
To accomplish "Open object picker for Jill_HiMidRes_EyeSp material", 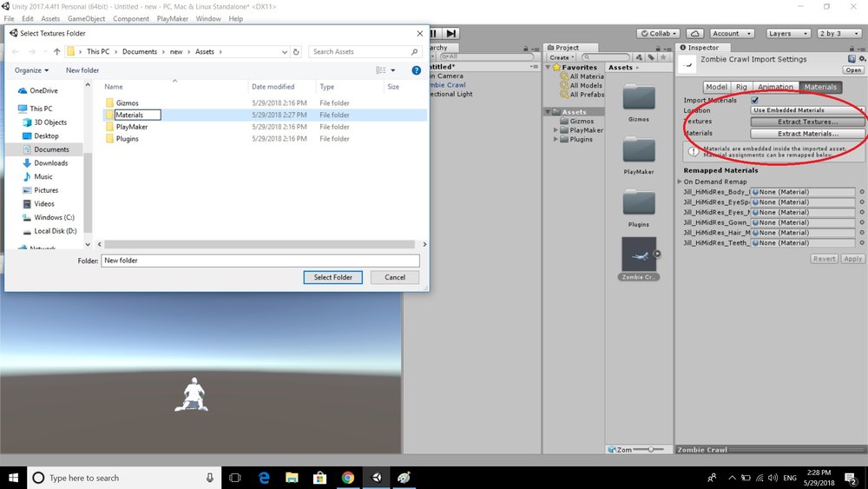I will (861, 202).
